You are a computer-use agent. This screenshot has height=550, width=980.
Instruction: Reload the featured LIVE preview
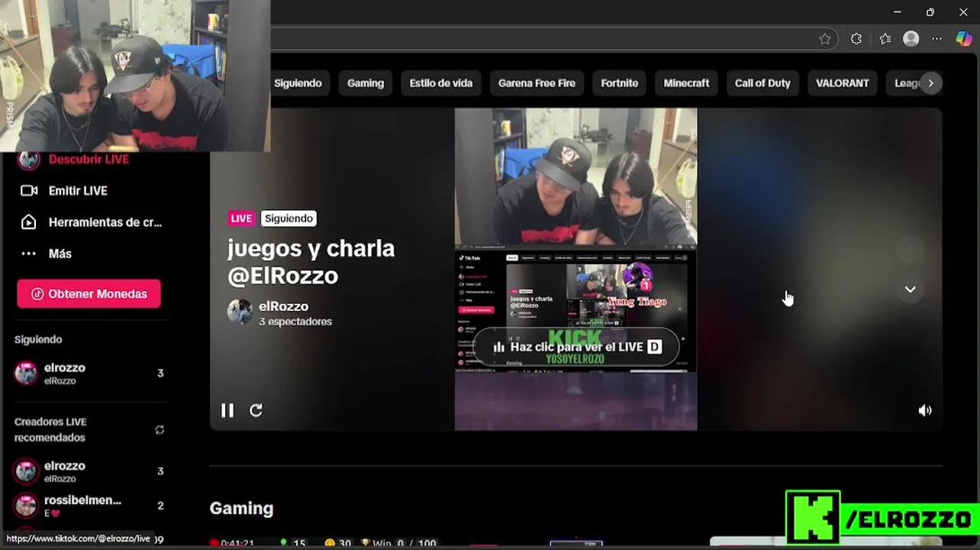click(x=256, y=410)
